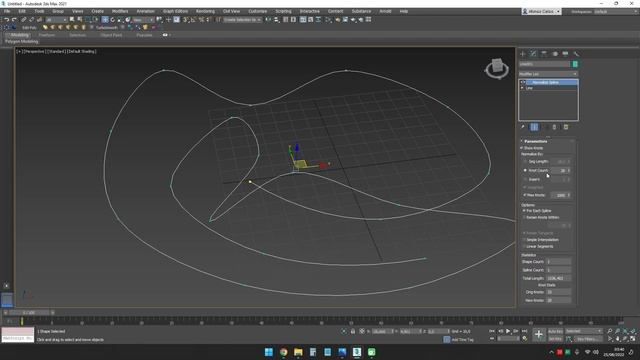Open the Workspaces Default dropdown

pyautogui.click(x=616, y=11)
